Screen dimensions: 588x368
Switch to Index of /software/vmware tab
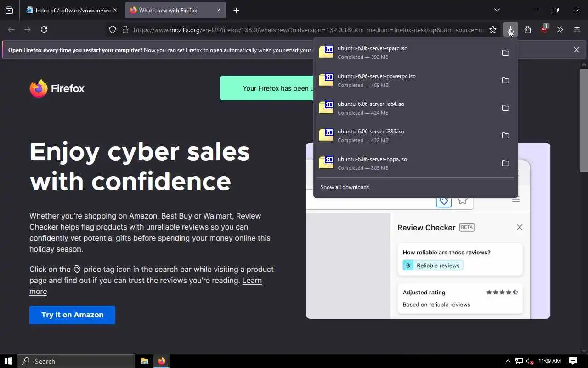tap(72, 10)
